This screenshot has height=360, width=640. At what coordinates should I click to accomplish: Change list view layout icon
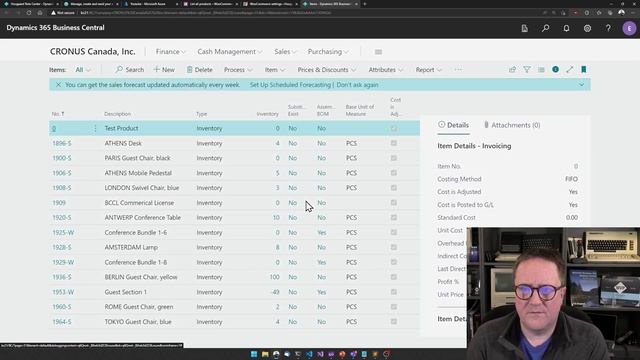click(541, 70)
